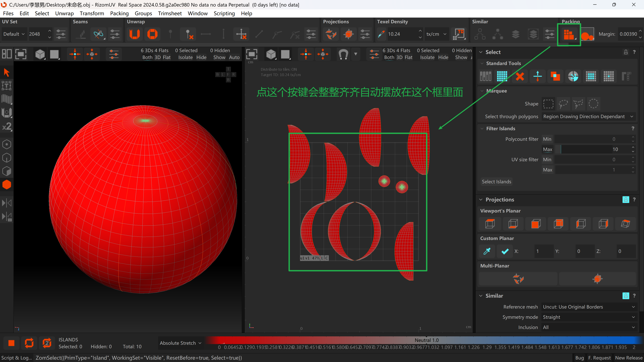644x362 pixels.
Task: Click the x2 tool icon in sidebar
Action: pyautogui.click(x=7, y=126)
